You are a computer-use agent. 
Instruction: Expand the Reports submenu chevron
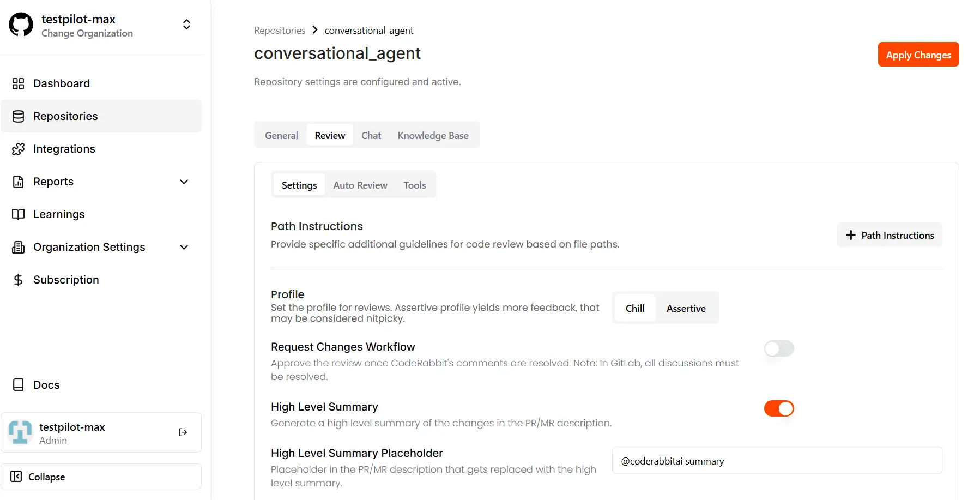(184, 182)
